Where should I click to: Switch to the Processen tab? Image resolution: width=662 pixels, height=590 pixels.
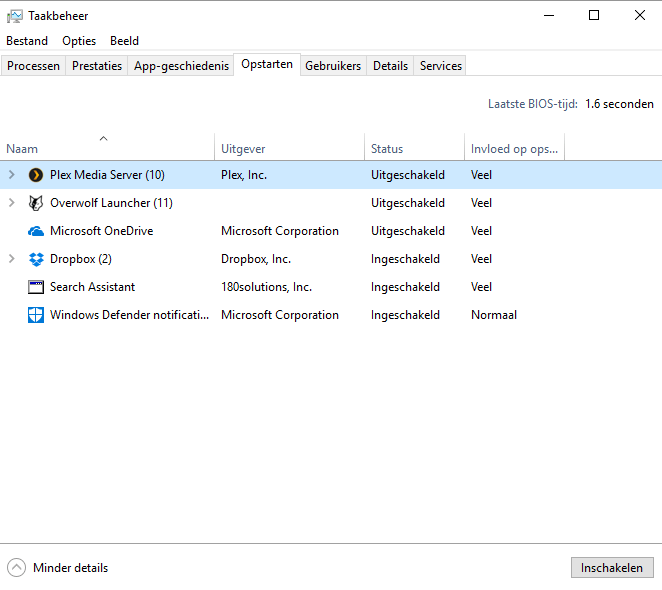[33, 66]
